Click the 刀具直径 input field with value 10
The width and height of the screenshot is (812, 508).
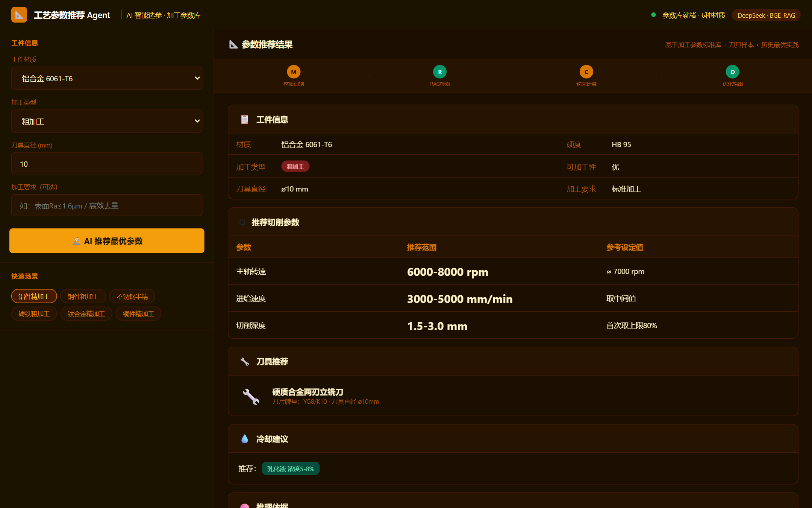click(107, 164)
